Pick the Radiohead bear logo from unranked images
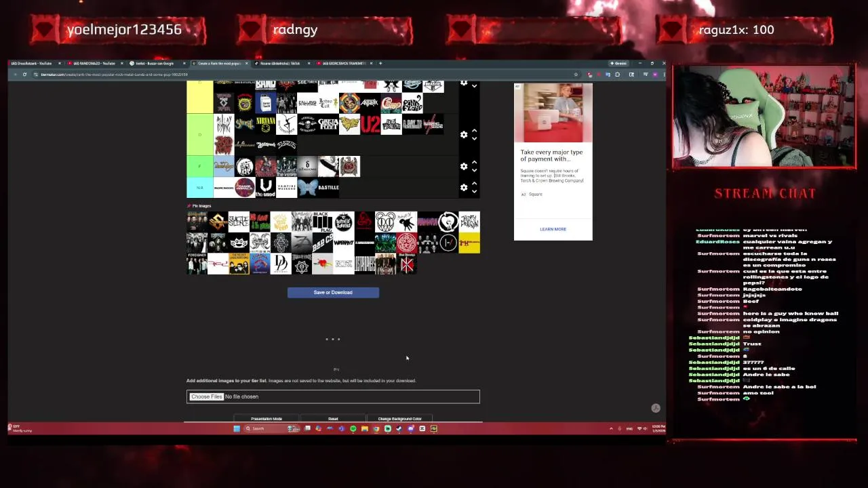 386,222
